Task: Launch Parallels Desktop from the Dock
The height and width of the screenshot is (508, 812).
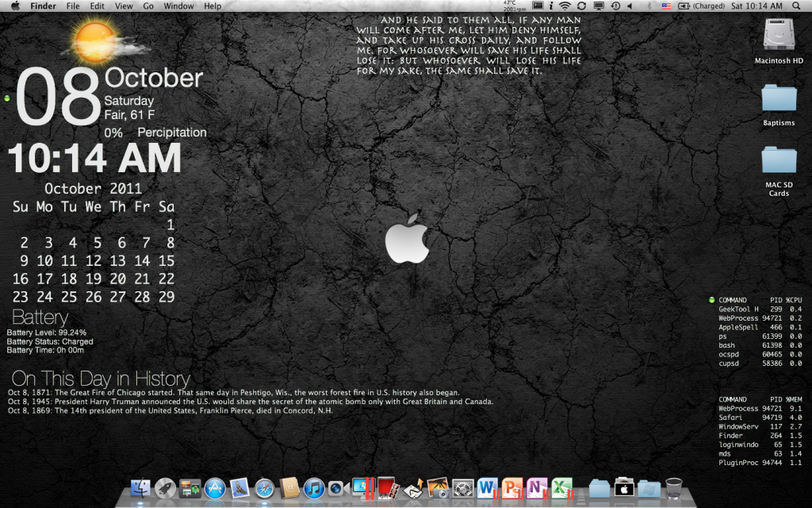Action: pyautogui.click(x=362, y=489)
